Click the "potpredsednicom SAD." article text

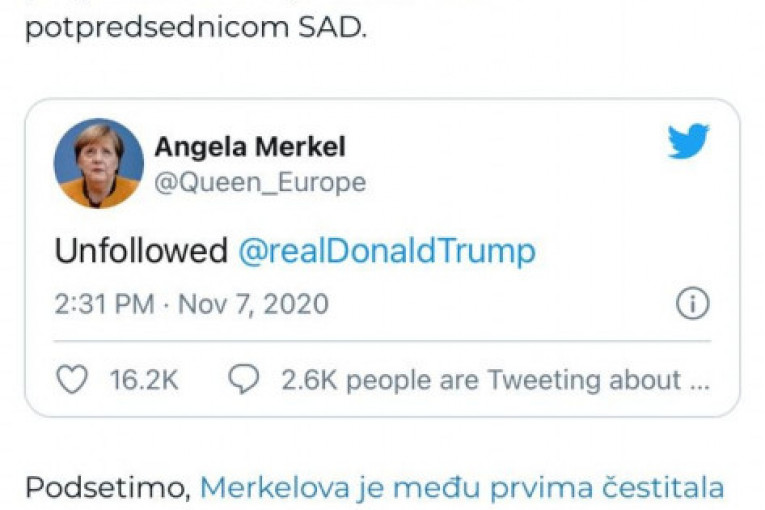(x=195, y=27)
